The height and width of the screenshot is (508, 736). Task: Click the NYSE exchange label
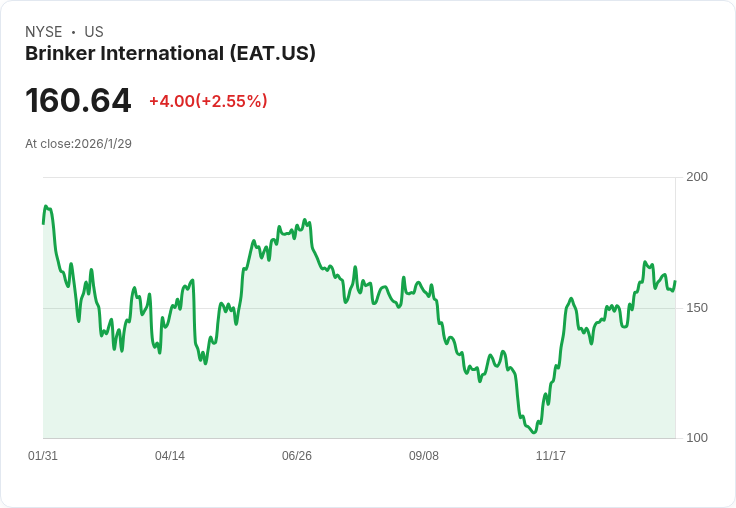click(44, 32)
